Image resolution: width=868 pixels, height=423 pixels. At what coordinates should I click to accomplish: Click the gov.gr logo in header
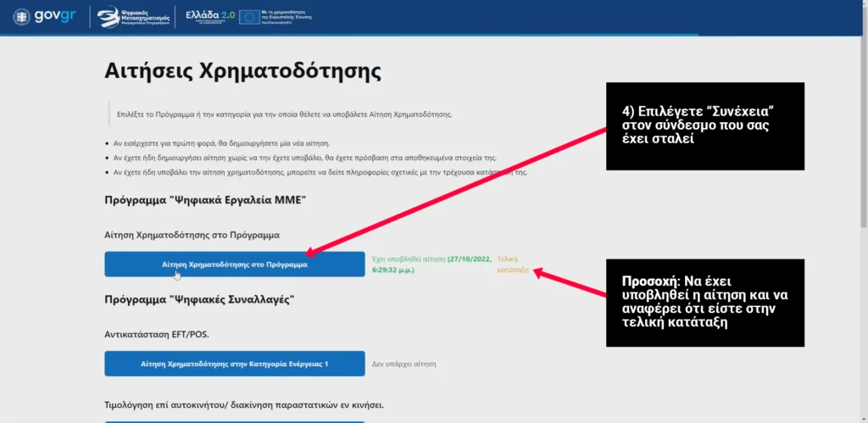tap(44, 16)
